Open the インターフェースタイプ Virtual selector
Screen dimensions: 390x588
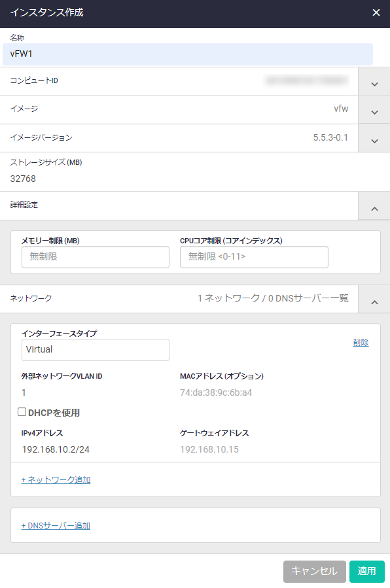pyautogui.click(x=96, y=349)
